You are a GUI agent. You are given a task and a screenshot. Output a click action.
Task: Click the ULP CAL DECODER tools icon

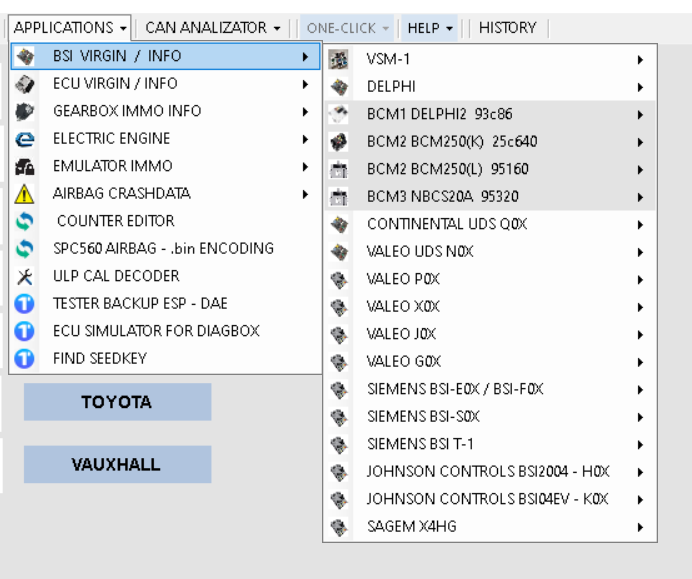coord(25,276)
